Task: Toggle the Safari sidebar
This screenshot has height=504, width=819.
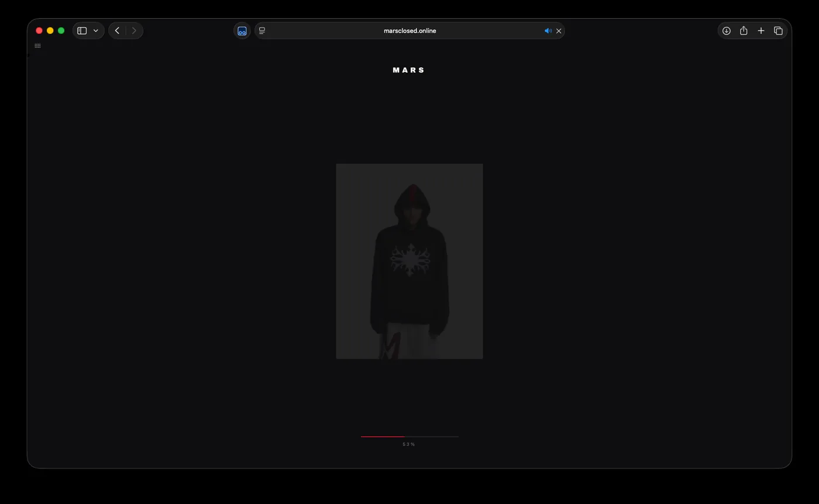Action: (x=82, y=31)
